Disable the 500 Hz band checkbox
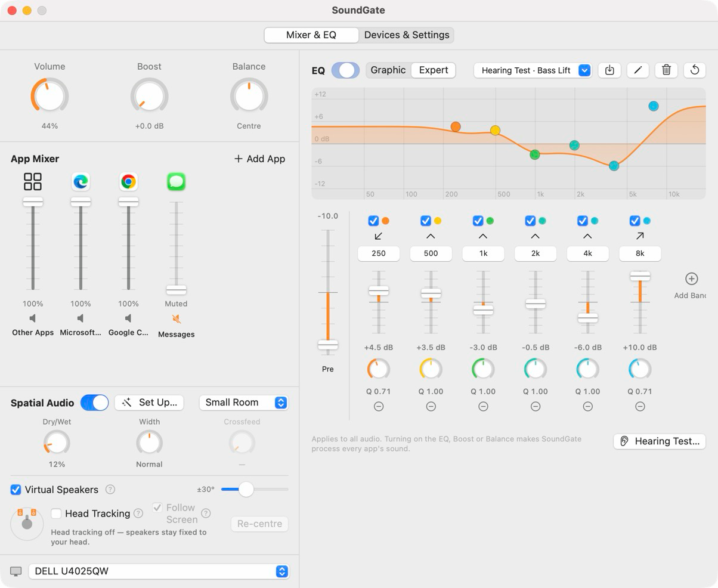This screenshot has height=588, width=718. pos(426,221)
